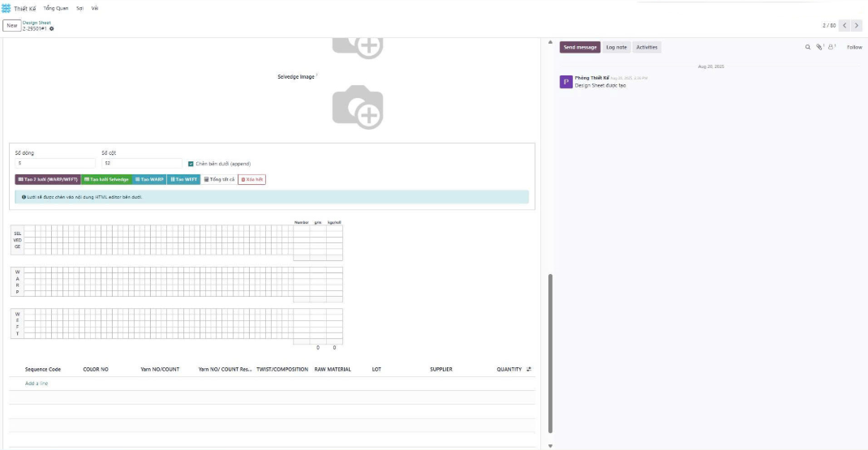Open column options for the yarn table
868x450 pixels.
529,369
